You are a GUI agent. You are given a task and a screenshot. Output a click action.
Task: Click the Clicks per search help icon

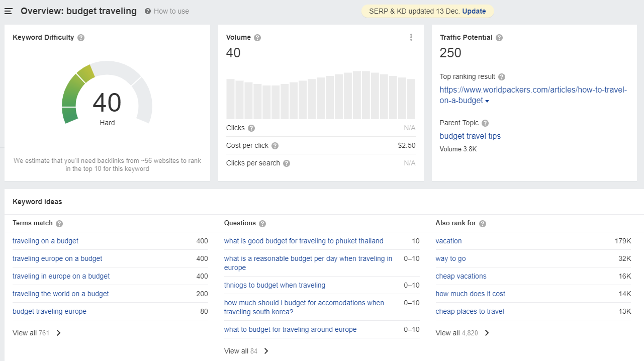click(x=286, y=163)
